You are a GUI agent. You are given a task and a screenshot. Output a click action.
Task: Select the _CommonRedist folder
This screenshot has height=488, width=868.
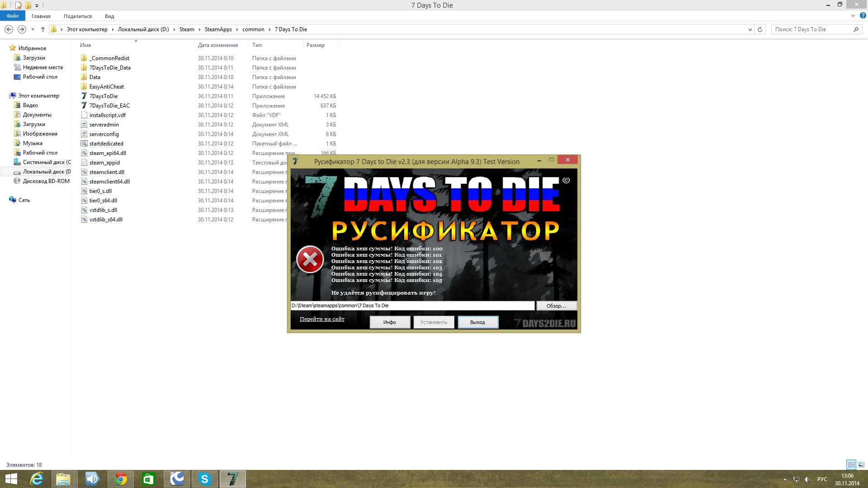[x=109, y=58]
